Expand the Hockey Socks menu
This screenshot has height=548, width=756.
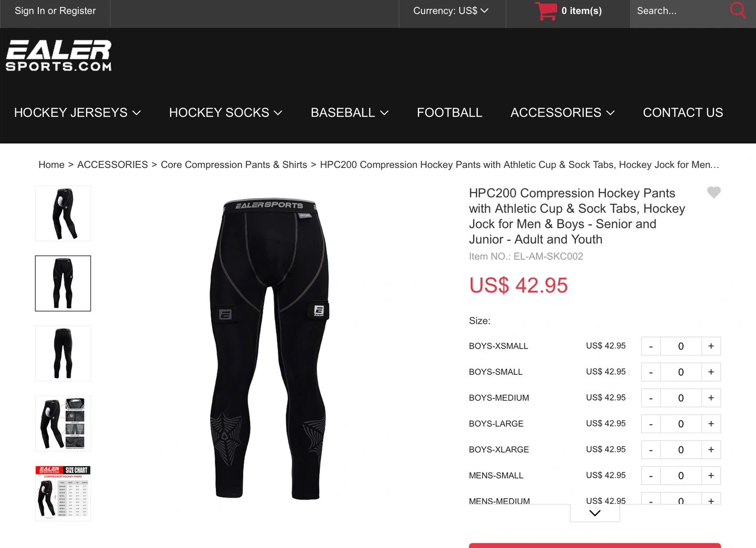point(226,112)
